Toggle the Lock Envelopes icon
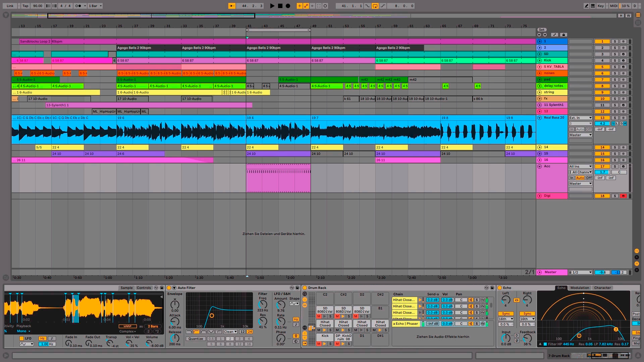The width and height of the screenshot is (644, 362). point(563,35)
